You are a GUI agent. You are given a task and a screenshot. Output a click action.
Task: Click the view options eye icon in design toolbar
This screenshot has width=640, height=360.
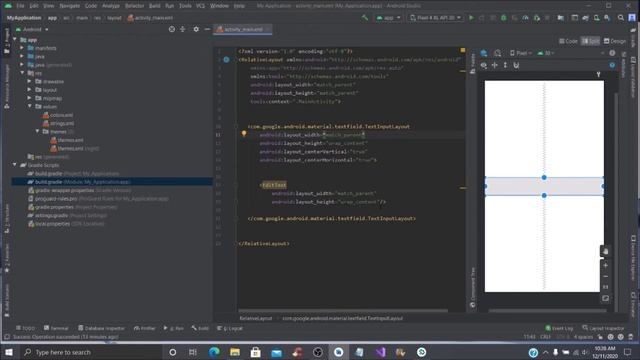tap(484, 65)
